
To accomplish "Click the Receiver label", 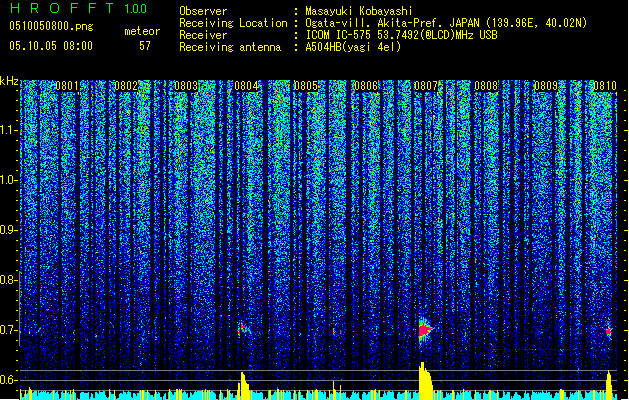I will 203,35.
